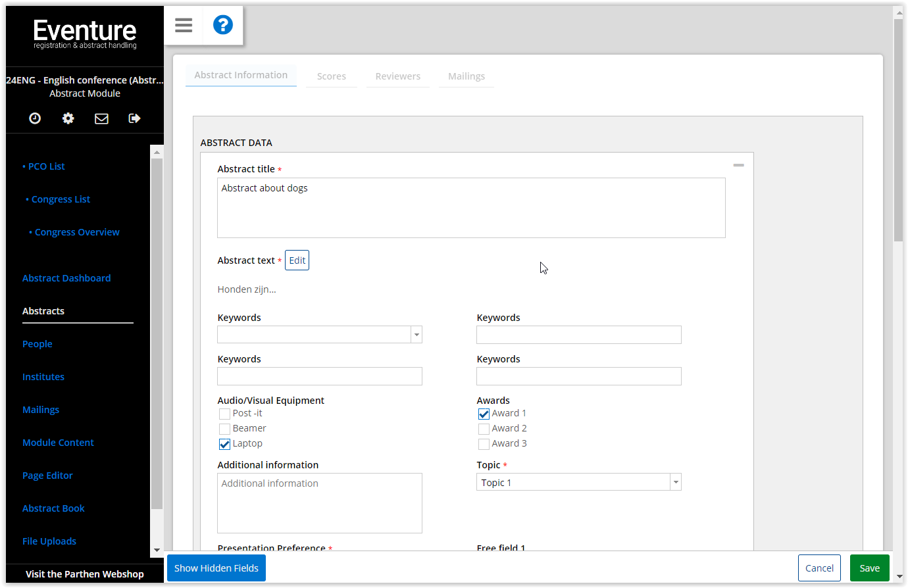The width and height of the screenshot is (908, 588).
Task: Open the Topic dropdown showing Topic 1
Action: pos(579,482)
